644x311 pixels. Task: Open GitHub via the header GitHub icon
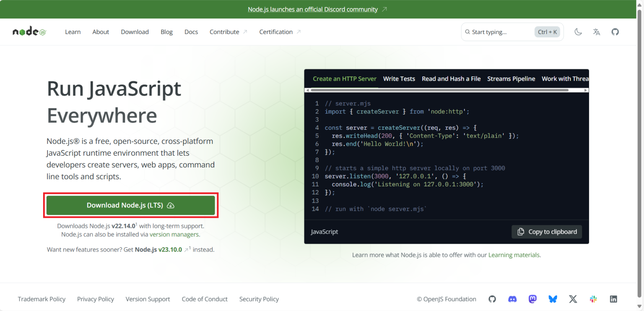coord(615,31)
